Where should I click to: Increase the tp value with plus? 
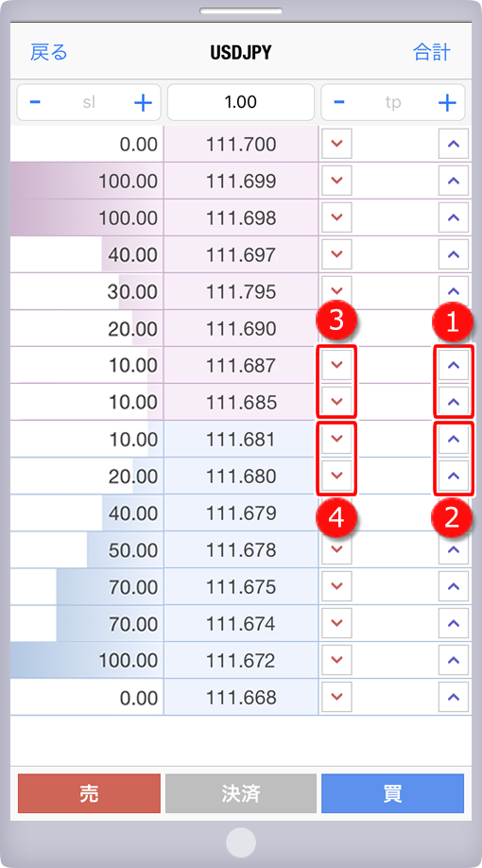pos(447,102)
